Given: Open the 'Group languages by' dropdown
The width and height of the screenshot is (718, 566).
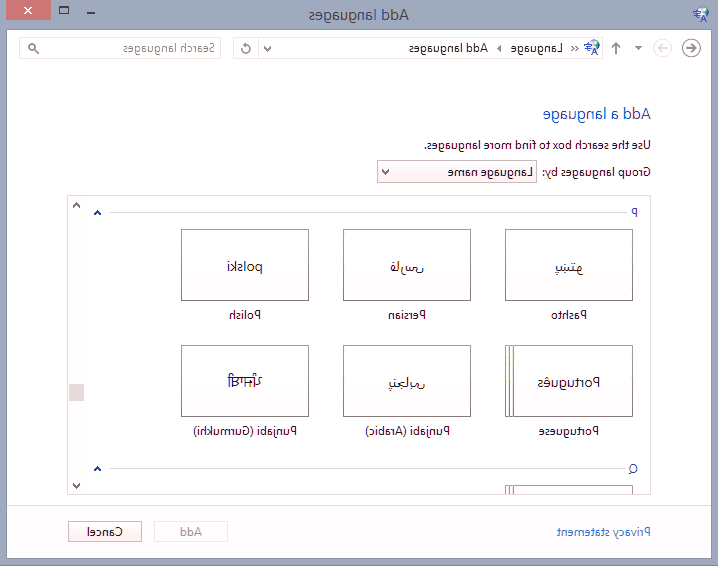Looking at the screenshot, I should (457, 172).
